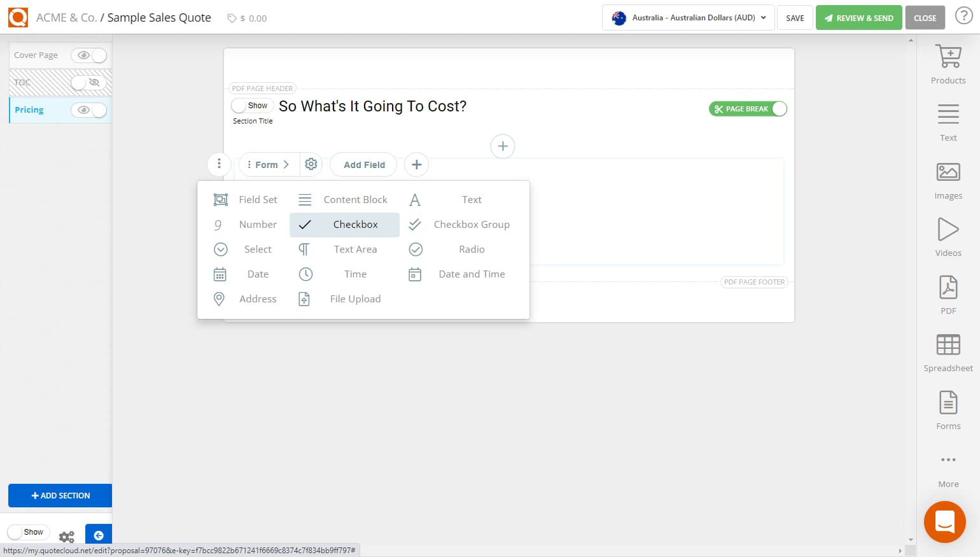Enable the TOC section toggle
Image resolution: width=980 pixels, height=557 pixels.
[x=88, y=83]
